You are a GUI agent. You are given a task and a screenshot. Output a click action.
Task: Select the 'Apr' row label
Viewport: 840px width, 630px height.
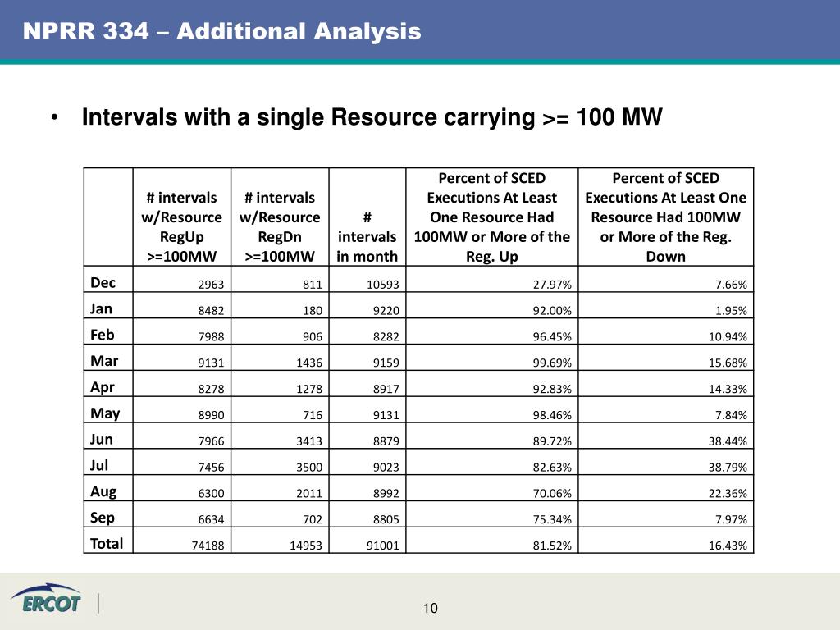coord(103,387)
